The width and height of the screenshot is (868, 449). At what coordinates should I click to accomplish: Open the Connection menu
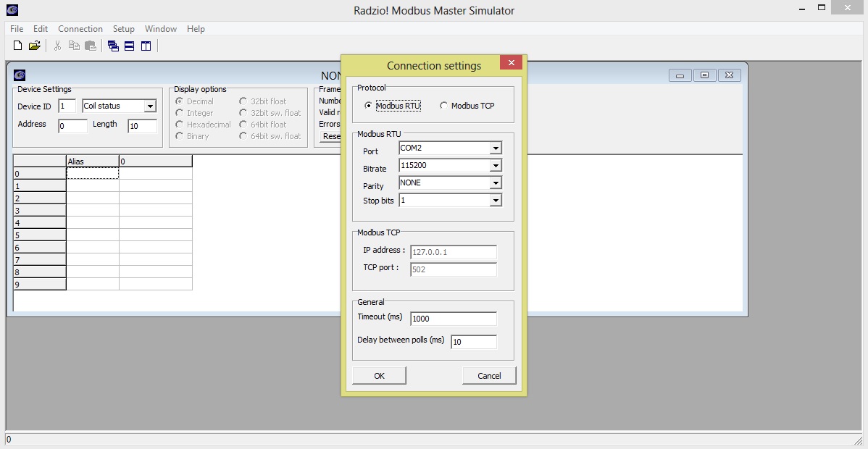(80, 29)
